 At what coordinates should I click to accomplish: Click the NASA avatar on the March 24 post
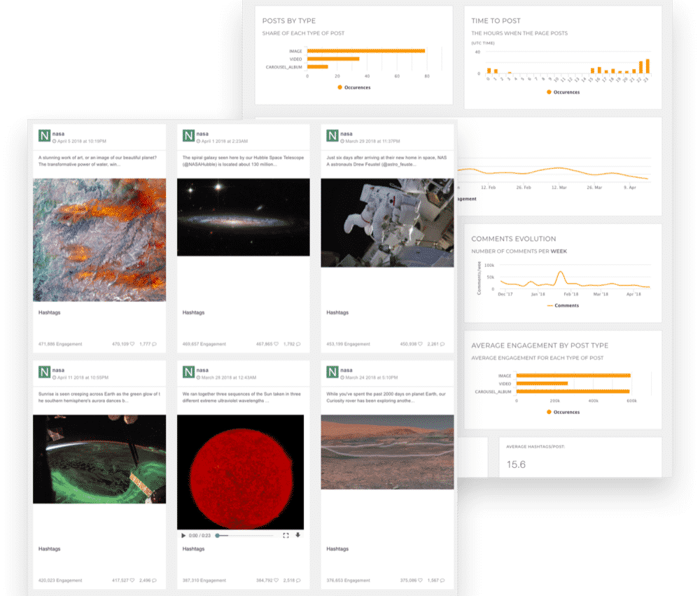click(x=332, y=371)
